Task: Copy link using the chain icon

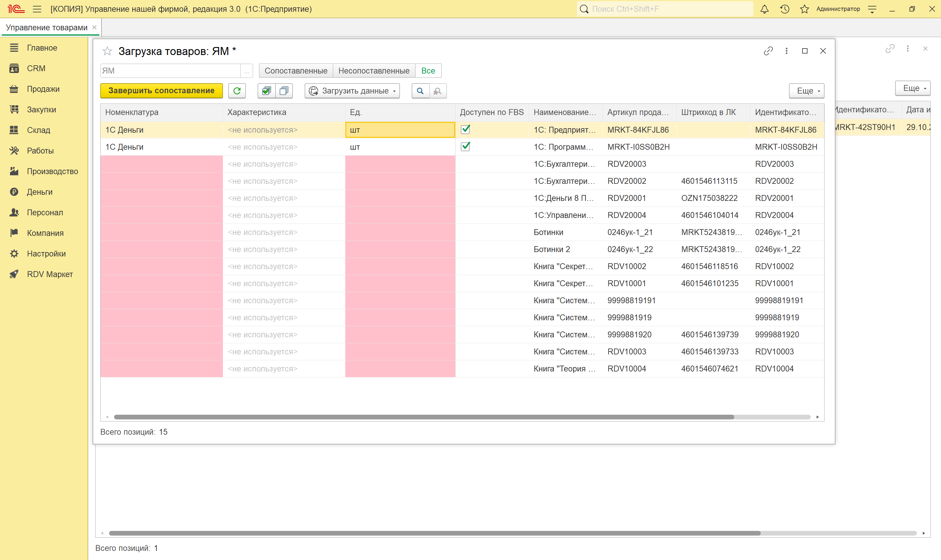Action: pos(768,51)
